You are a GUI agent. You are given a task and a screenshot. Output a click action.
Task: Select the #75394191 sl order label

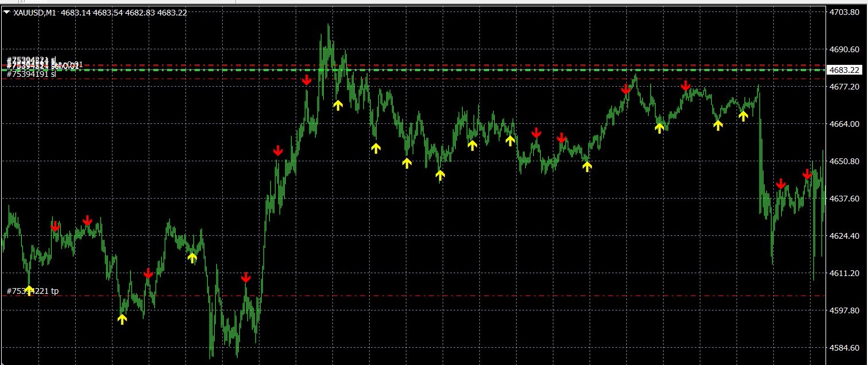[x=32, y=73]
